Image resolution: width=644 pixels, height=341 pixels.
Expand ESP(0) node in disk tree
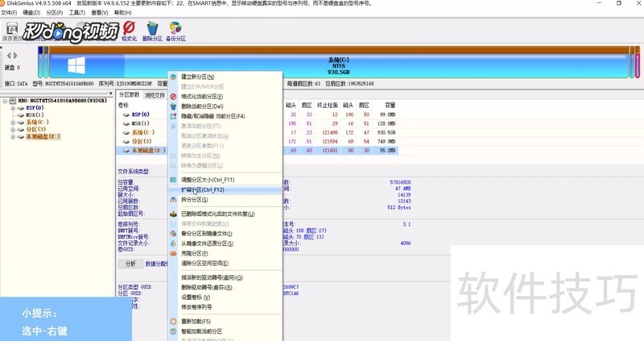pyautogui.click(x=13, y=108)
